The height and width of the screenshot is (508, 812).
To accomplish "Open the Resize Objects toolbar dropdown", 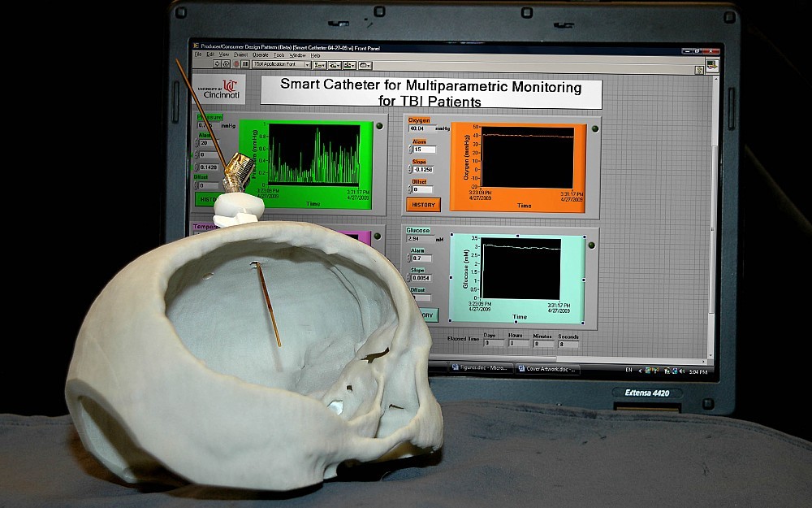I will pyautogui.click(x=349, y=65).
